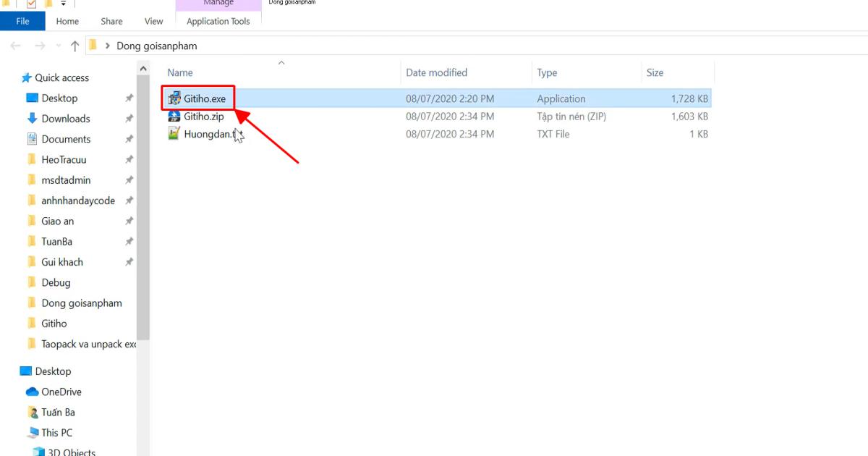Image resolution: width=868 pixels, height=456 pixels.
Task: Click the Downloads arrow icon in sidebar
Action: 32,119
